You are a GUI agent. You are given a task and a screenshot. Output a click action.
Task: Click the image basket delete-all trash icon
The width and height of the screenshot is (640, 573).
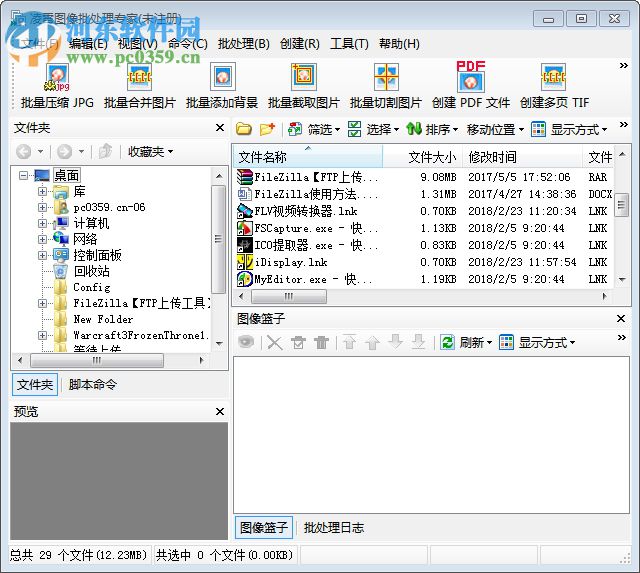click(x=322, y=342)
